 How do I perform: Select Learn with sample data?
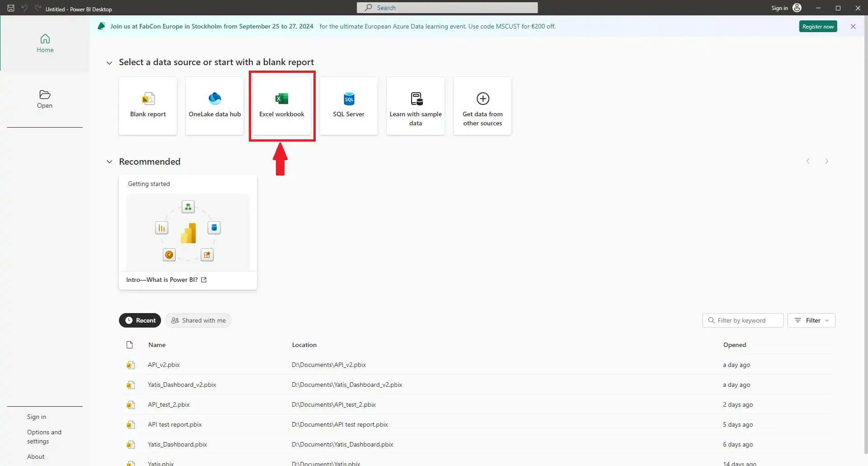point(415,105)
